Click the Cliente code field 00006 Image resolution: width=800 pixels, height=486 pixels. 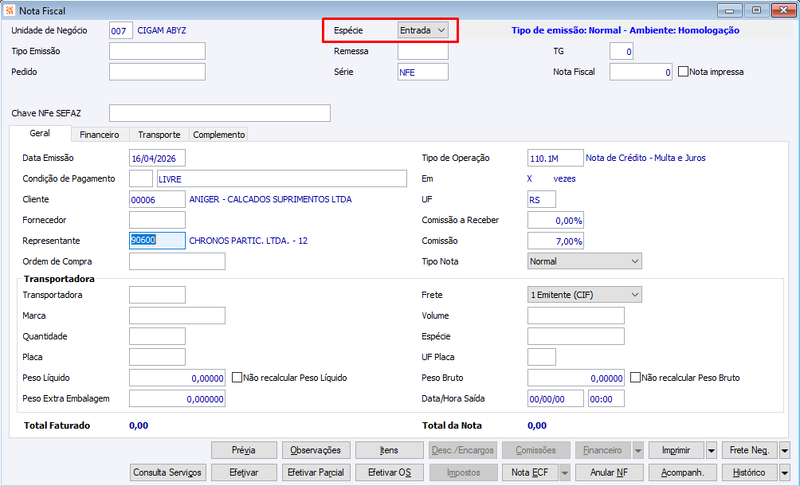point(157,199)
